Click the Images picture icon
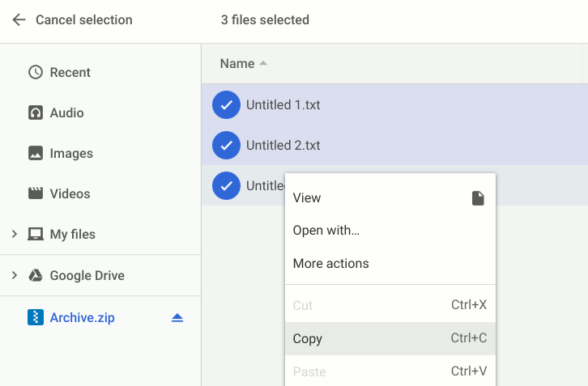The image size is (588, 386). pos(36,153)
